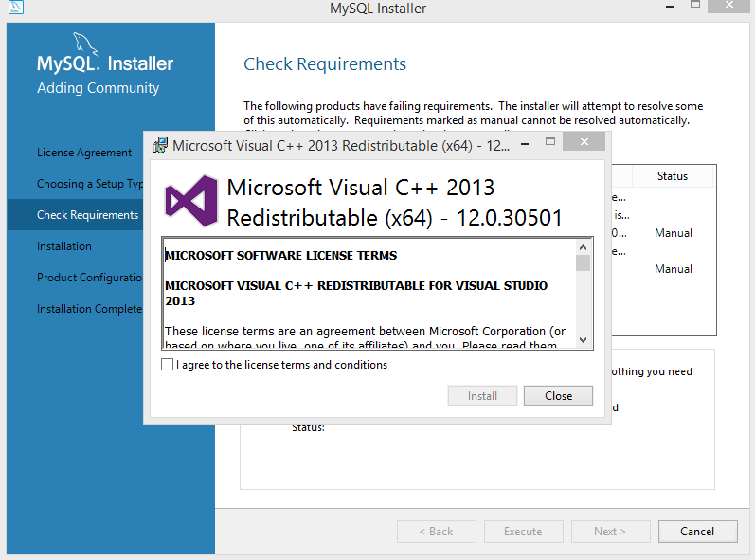Close the MySQL Installer window
755x560 pixels.
pyautogui.click(x=729, y=6)
